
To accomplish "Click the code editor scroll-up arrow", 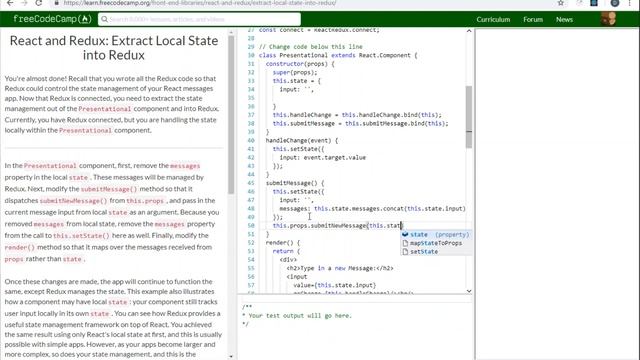I will tap(469, 31).
